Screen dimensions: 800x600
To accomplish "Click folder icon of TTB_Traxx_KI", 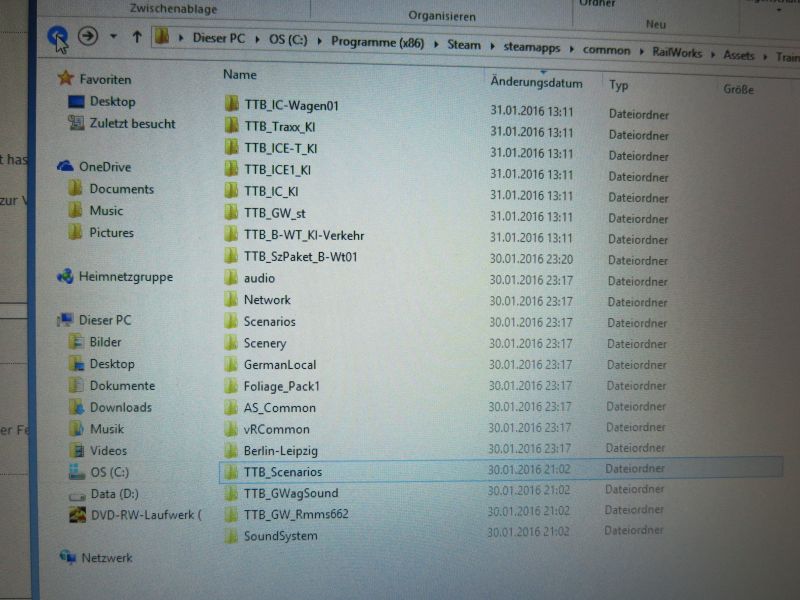I will tap(231, 125).
